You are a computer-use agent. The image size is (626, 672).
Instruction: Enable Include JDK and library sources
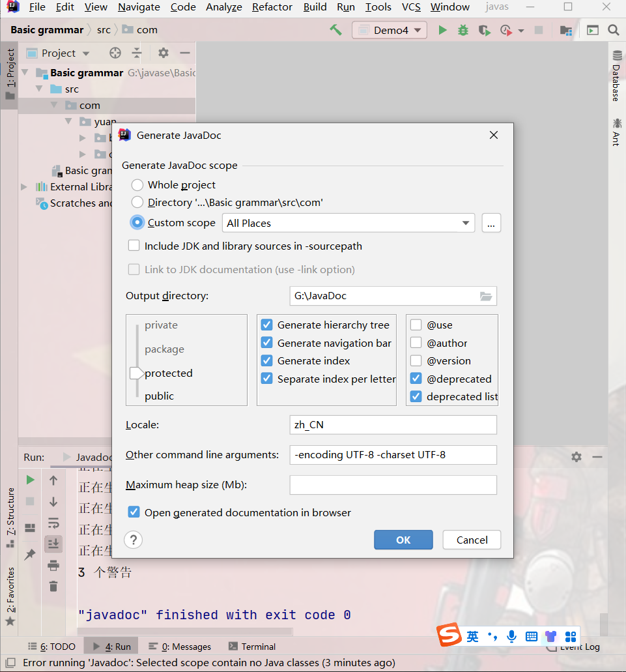tap(134, 246)
